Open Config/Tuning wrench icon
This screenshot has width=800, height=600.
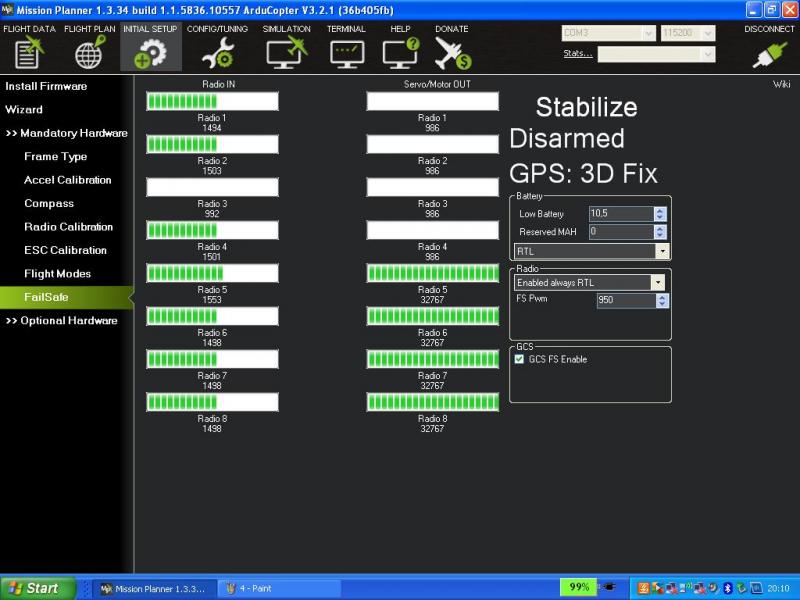(217, 52)
